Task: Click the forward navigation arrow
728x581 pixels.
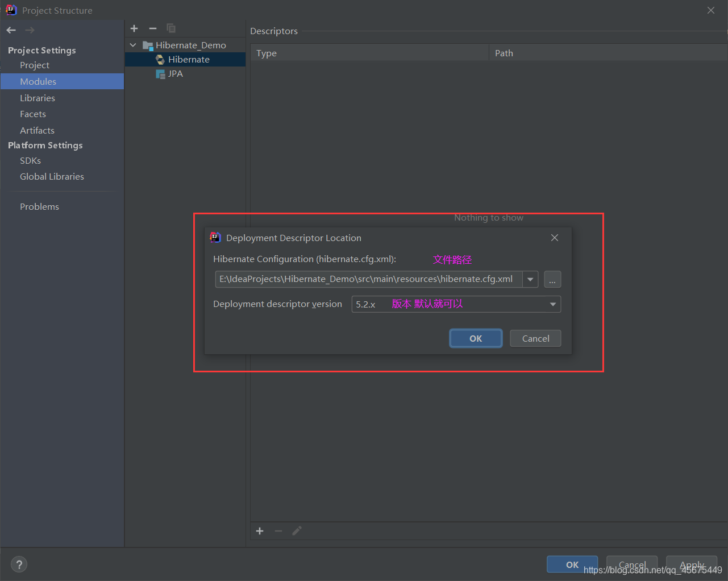Action: (x=28, y=30)
